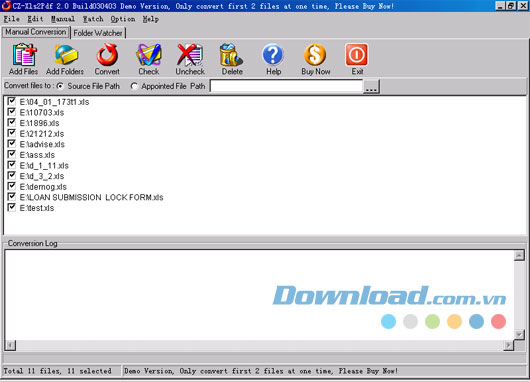Image resolution: width=530 pixels, height=382 pixels.
Task: Click the Conversion Log label
Action: coord(32,243)
